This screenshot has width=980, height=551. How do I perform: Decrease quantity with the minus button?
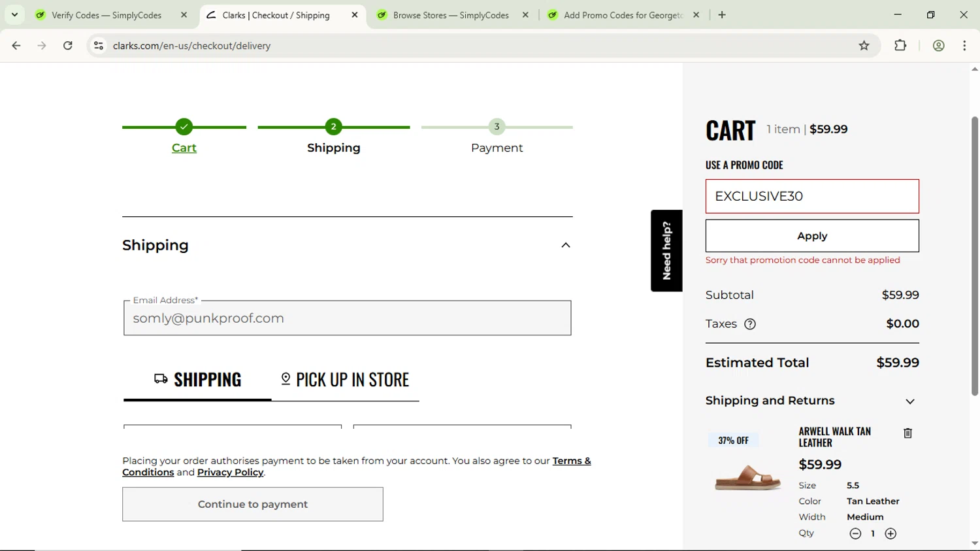855,534
